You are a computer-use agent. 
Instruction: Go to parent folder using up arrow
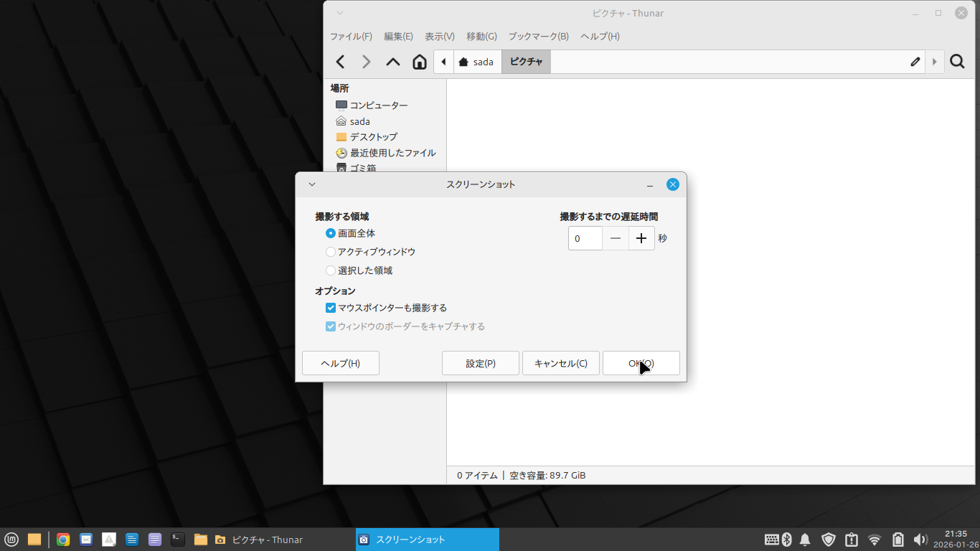tap(393, 62)
